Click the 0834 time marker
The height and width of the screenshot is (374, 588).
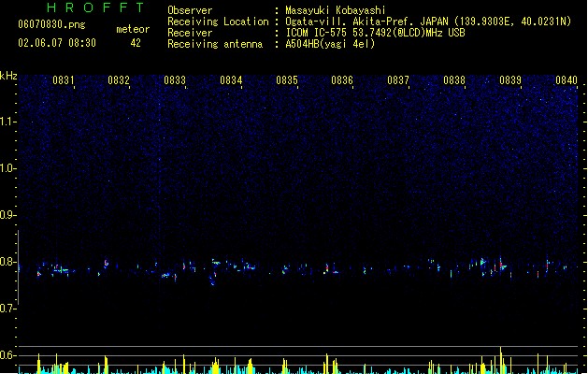coord(231,80)
